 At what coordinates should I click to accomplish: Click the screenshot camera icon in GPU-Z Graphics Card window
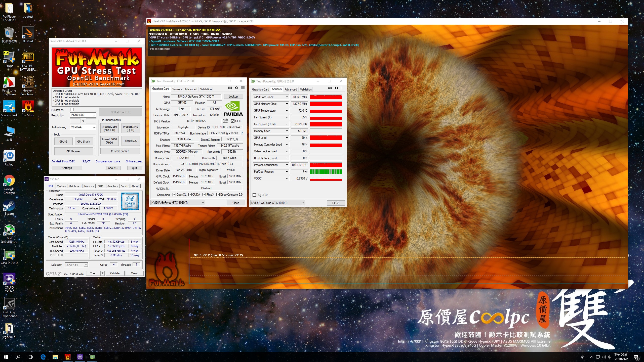click(230, 88)
